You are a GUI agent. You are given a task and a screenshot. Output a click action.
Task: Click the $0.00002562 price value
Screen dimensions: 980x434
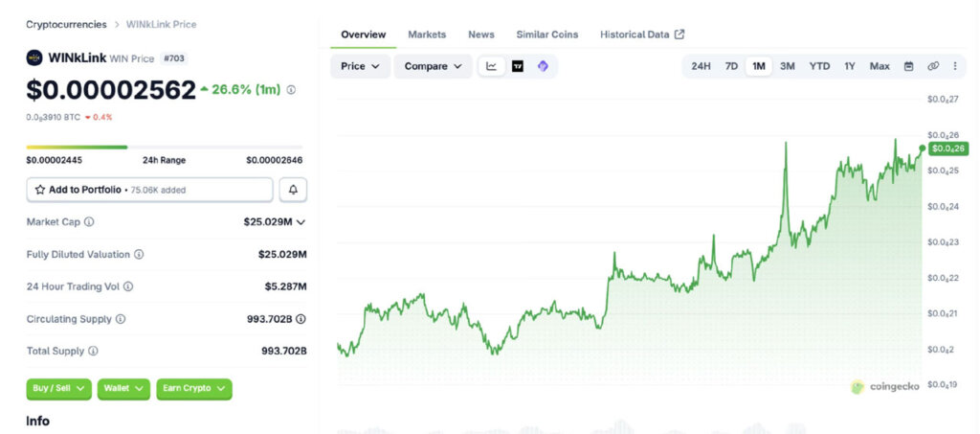[111, 90]
